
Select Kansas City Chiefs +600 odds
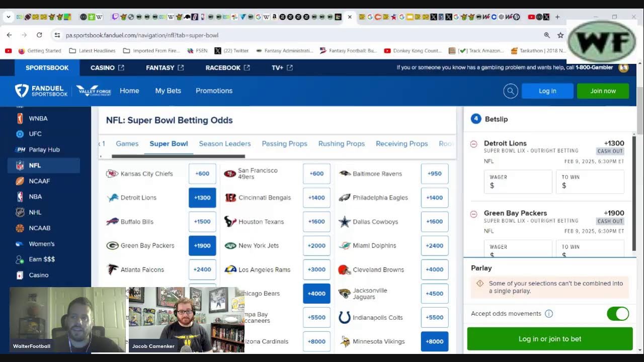pos(202,174)
